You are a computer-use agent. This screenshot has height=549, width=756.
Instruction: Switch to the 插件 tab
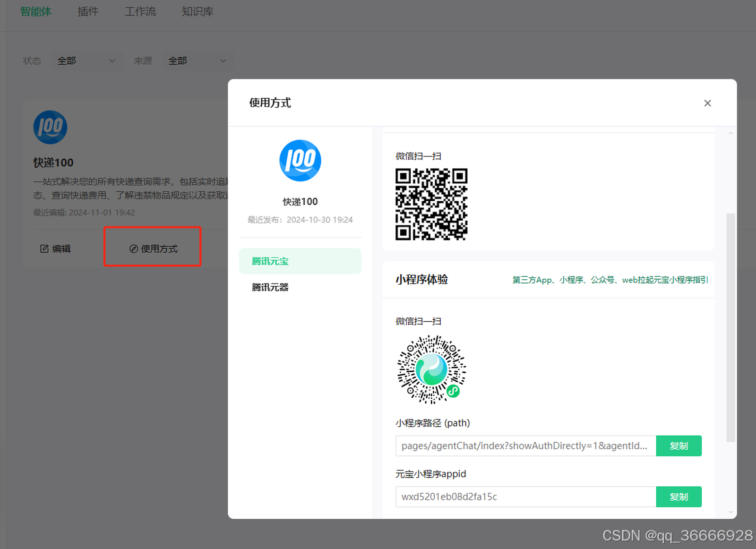tap(88, 12)
